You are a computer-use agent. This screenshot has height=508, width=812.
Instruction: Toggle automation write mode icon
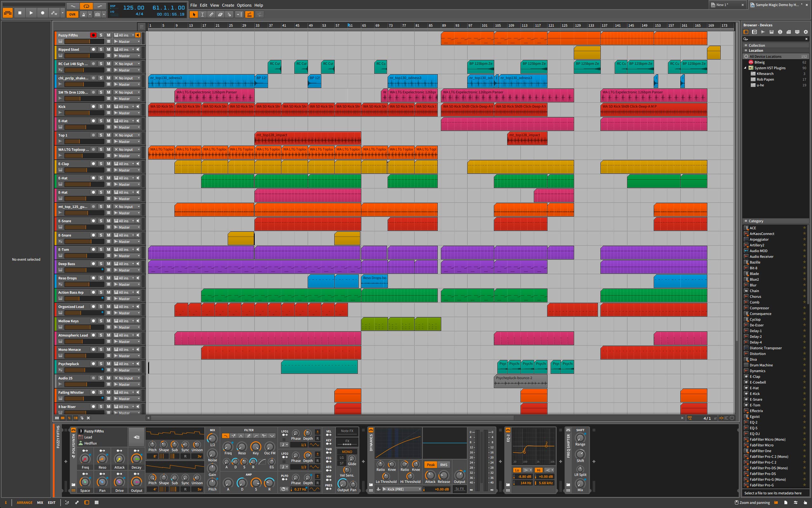[54, 13]
